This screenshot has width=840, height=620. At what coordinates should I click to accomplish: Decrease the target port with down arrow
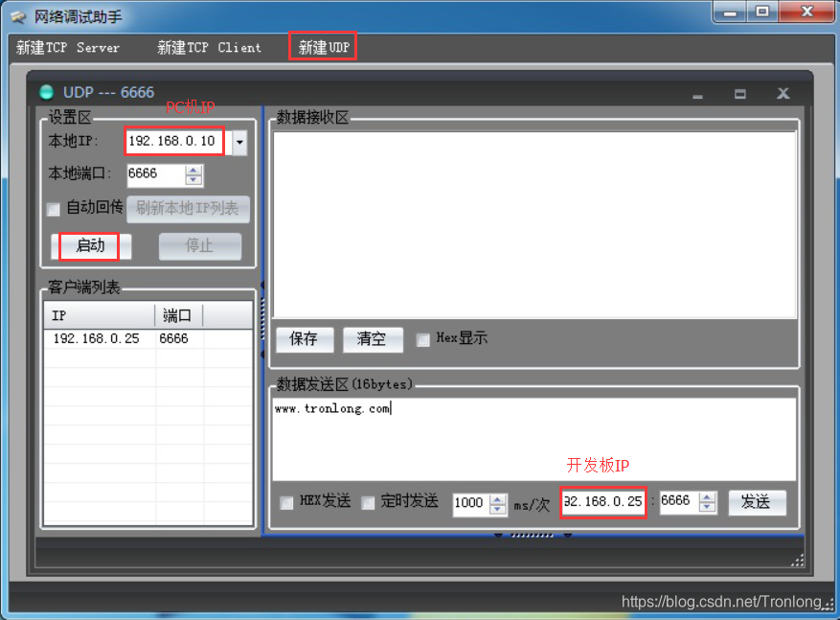[x=708, y=507]
